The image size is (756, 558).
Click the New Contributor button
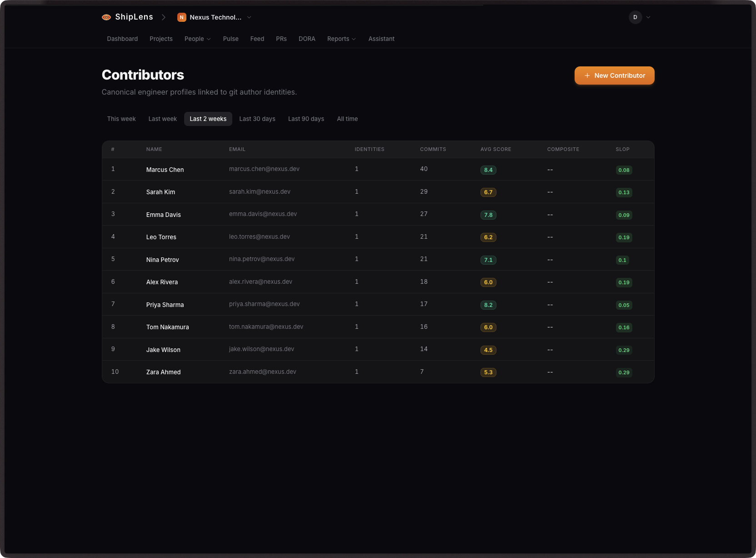[x=614, y=75]
